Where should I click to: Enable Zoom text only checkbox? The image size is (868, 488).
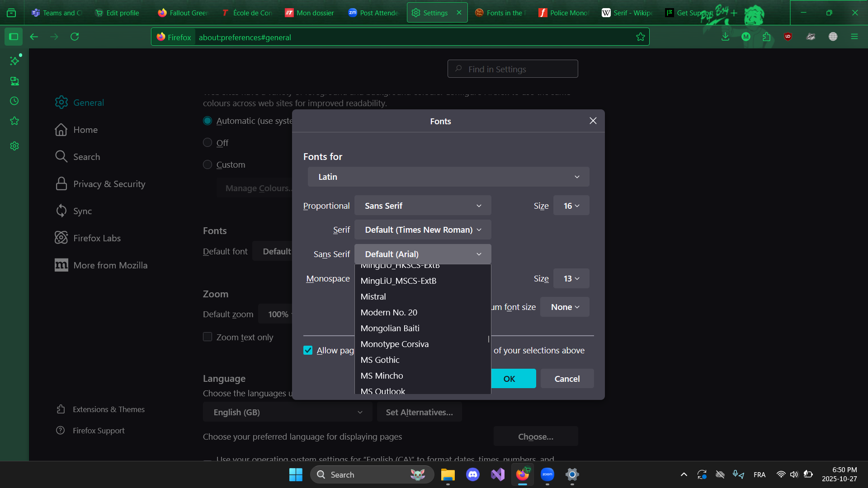click(208, 337)
